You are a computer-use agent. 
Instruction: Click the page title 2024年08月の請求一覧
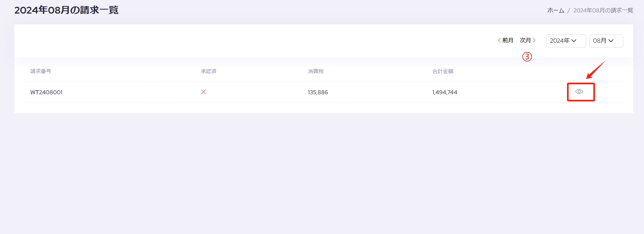point(67,10)
